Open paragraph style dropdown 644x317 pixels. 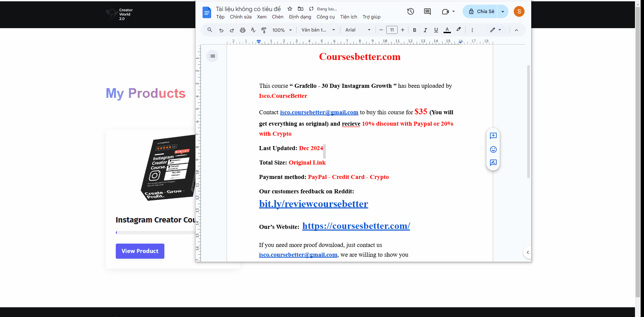318,30
